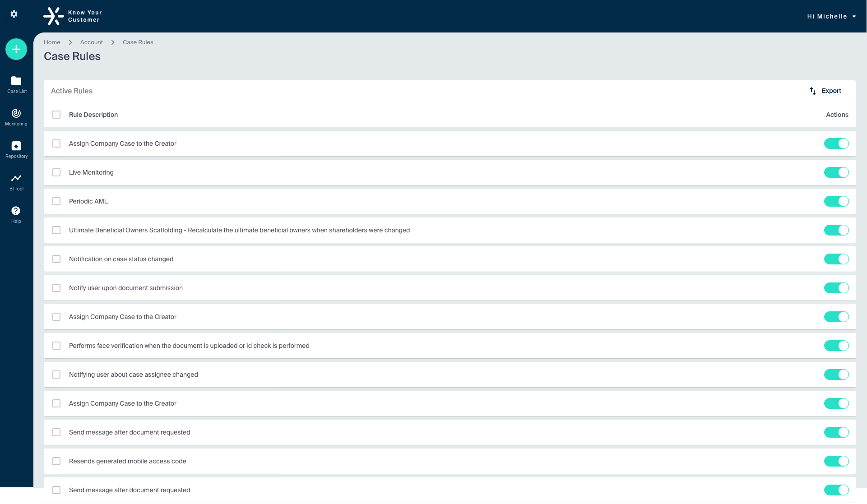Screen dimensions: 867x504
Task: Toggle off Notify user upon document submission
Action: pos(836,288)
